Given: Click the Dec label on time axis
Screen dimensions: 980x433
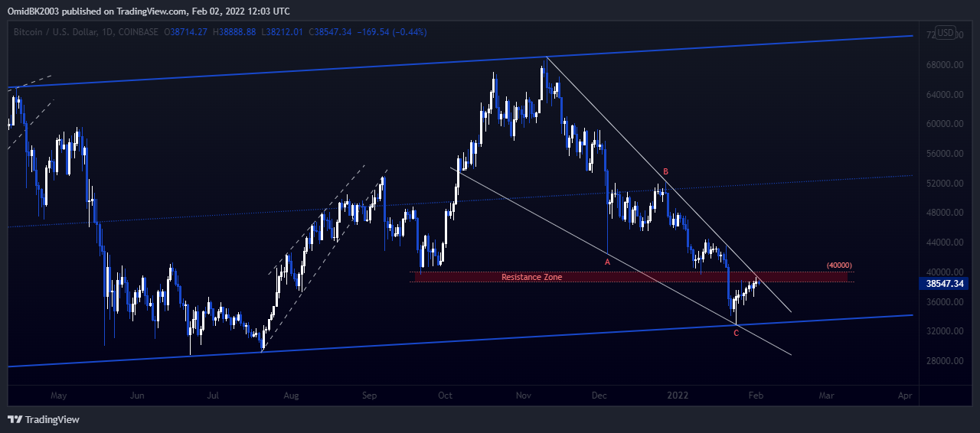Looking at the screenshot, I should (x=599, y=396).
